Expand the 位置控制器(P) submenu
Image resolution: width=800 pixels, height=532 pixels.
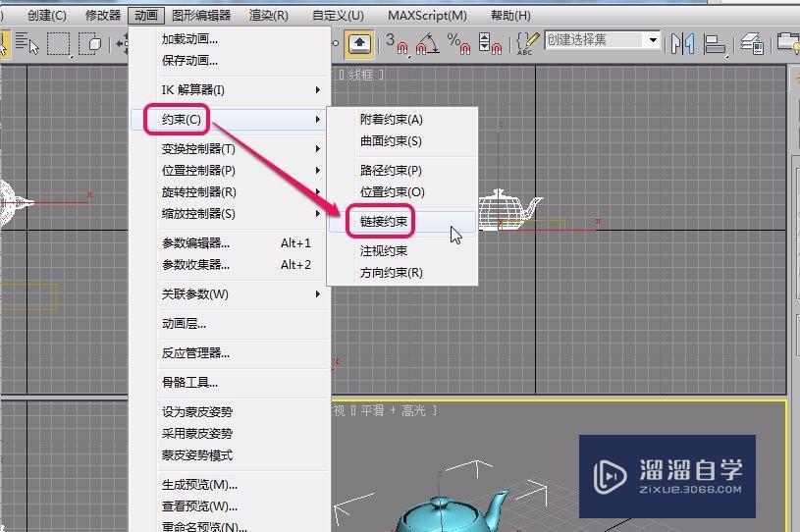(230, 171)
